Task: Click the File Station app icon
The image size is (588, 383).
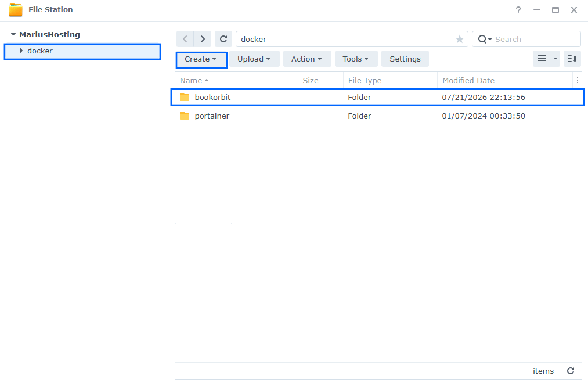Action: tap(16, 10)
